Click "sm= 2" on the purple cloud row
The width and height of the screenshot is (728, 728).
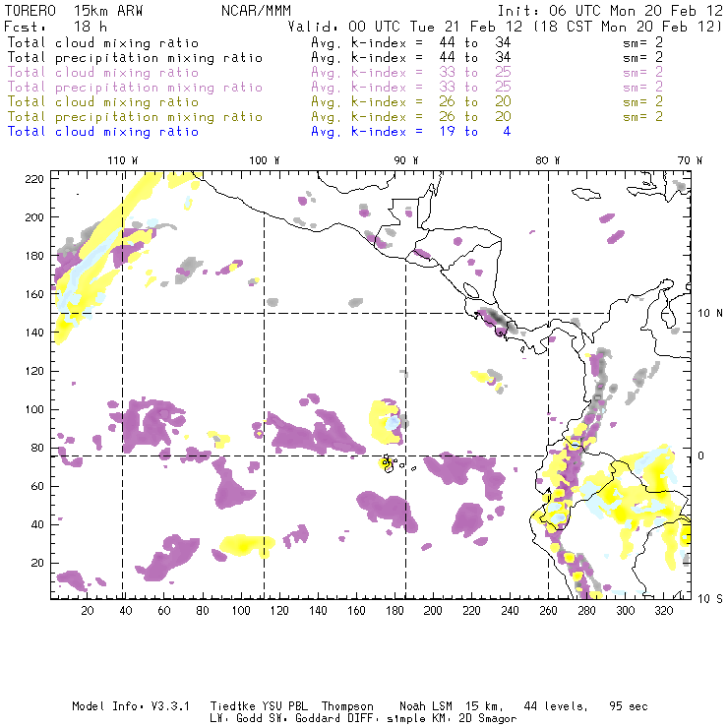click(642, 73)
